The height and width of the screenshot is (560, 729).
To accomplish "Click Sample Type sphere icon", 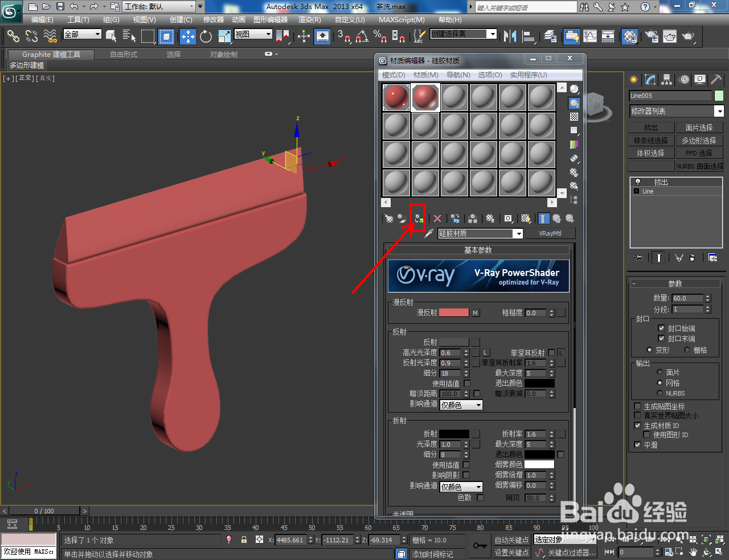I will tap(574, 89).
